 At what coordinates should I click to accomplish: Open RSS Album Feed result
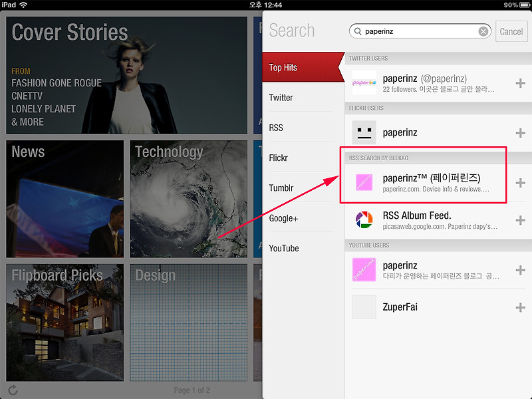pos(438,220)
